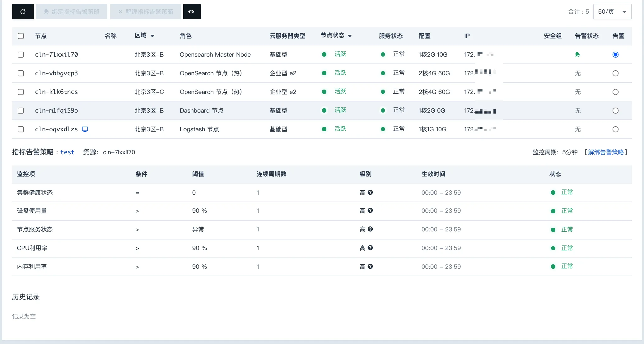Click bind metric alarm policy button
Image resolution: width=644 pixels, height=344 pixels.
[72, 12]
